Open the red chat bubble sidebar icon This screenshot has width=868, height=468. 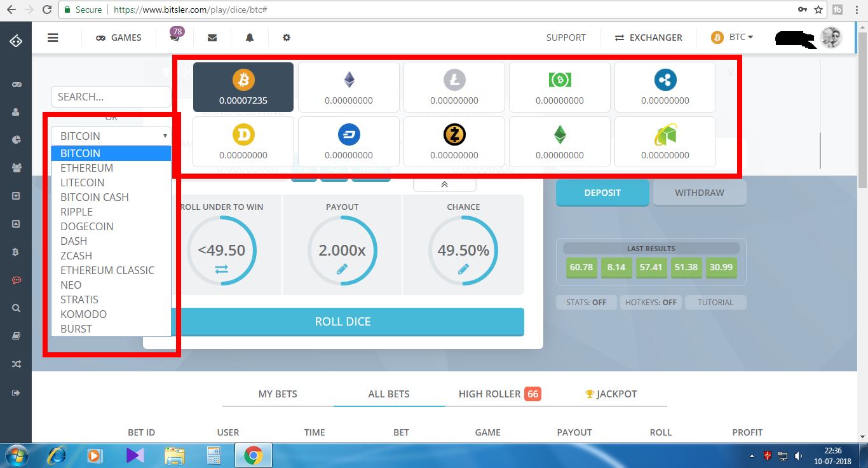point(16,280)
